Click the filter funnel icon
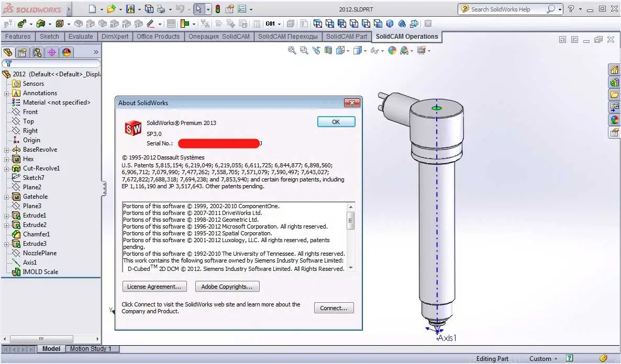The image size is (621, 364). tap(9, 63)
